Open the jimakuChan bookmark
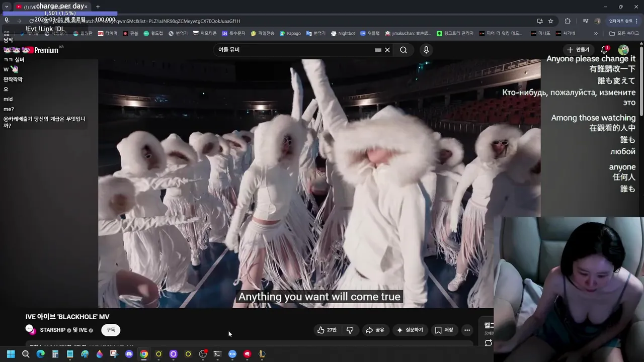Image resolution: width=644 pixels, height=362 pixels. tap(408, 33)
